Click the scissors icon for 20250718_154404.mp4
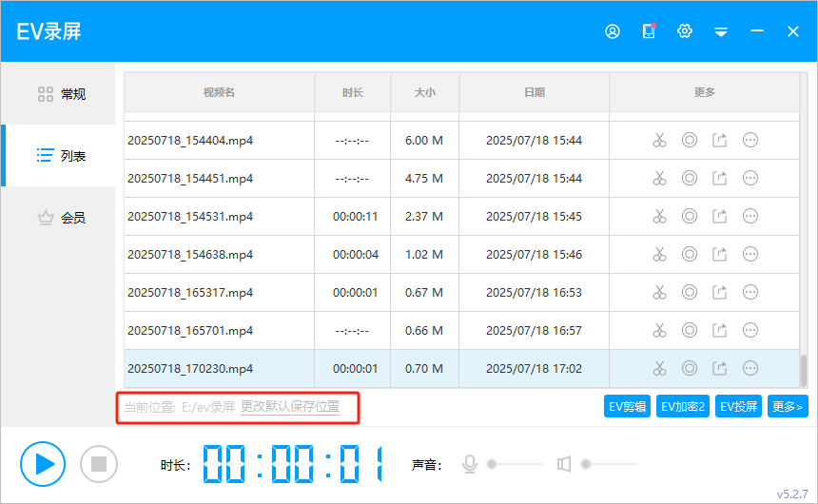818x504 pixels. 659,141
